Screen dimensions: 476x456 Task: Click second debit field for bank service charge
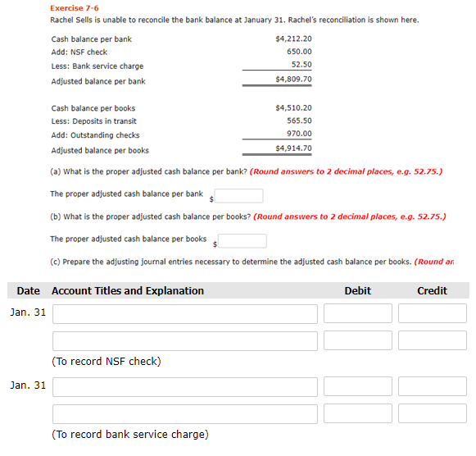pos(357,413)
